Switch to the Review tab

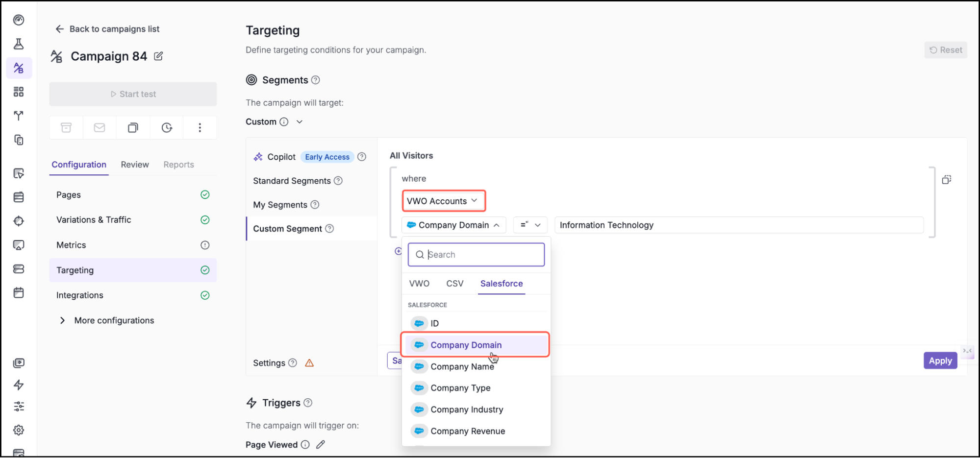134,165
